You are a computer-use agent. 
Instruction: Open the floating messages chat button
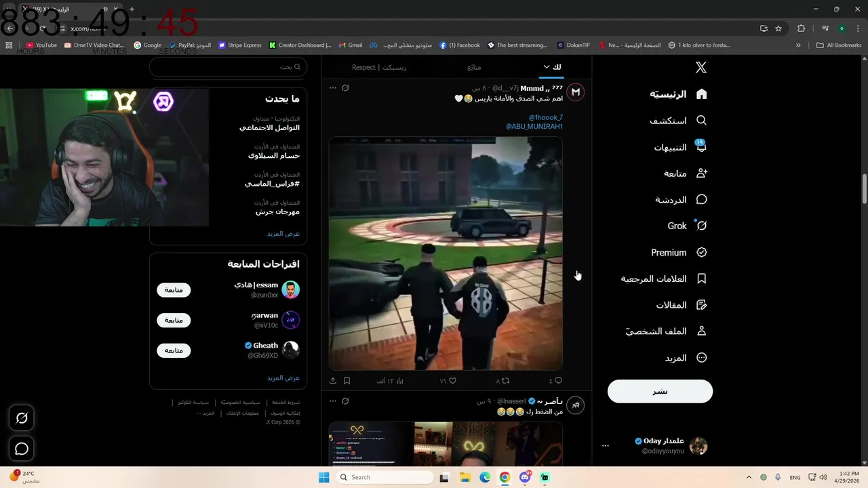(x=22, y=449)
